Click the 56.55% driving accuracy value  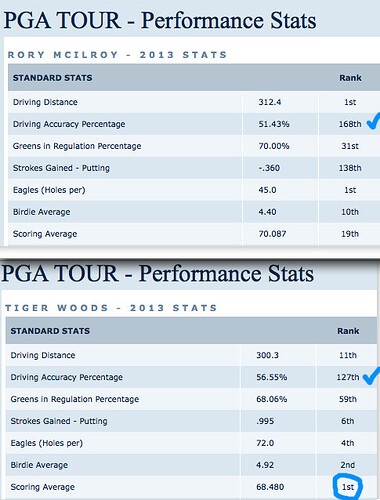pyautogui.click(x=271, y=377)
